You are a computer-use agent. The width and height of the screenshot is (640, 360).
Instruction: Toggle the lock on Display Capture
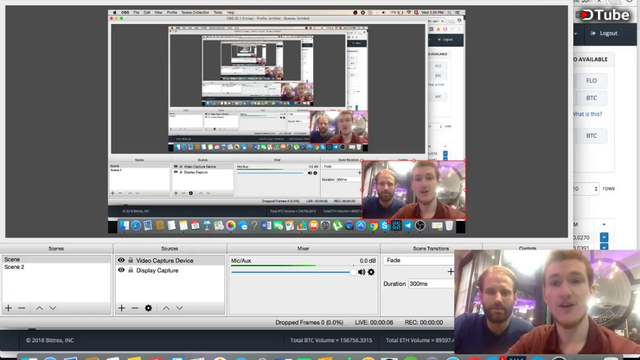coord(131,270)
